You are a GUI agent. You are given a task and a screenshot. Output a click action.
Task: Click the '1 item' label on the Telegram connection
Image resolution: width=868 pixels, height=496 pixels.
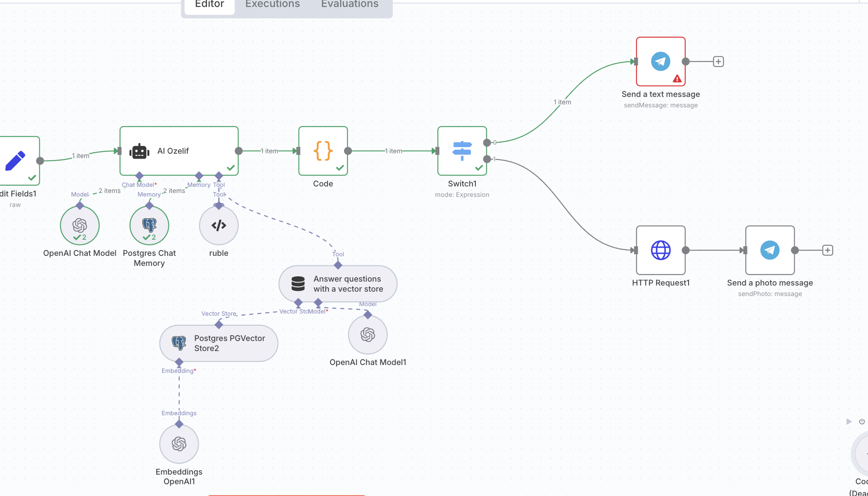point(562,102)
